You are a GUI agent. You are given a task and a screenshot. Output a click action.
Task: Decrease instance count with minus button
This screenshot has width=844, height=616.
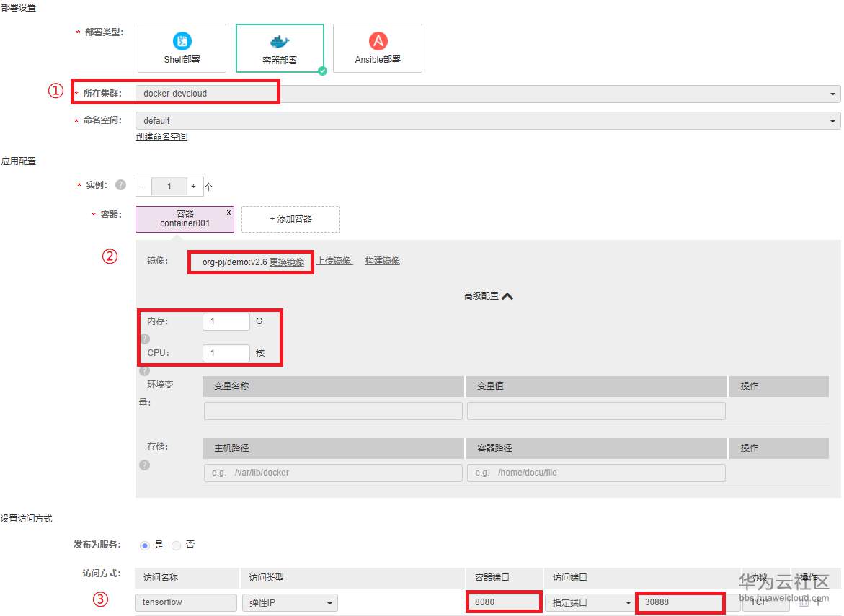[143, 186]
